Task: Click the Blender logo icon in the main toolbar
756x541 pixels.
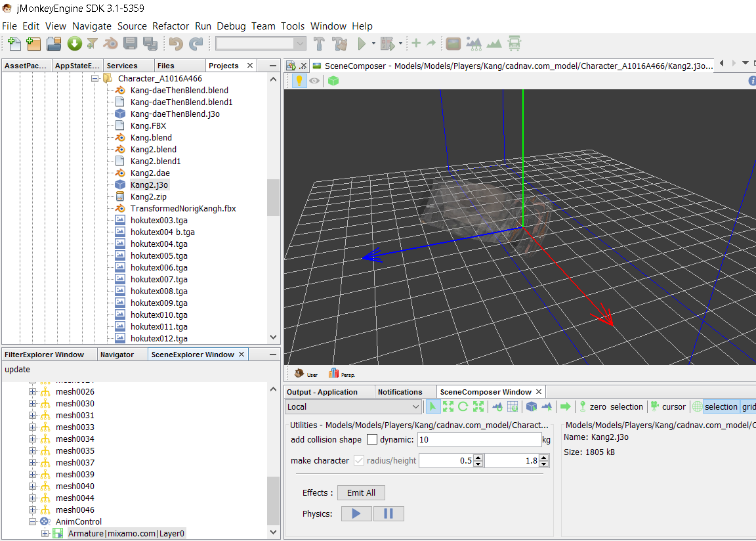Action: click(111, 44)
